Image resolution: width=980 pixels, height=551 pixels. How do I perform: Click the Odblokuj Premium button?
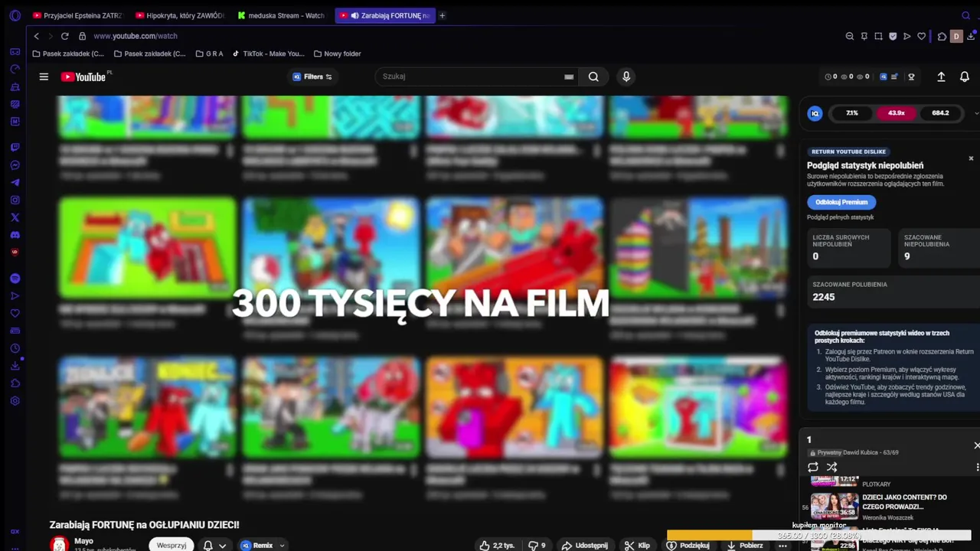click(x=841, y=202)
